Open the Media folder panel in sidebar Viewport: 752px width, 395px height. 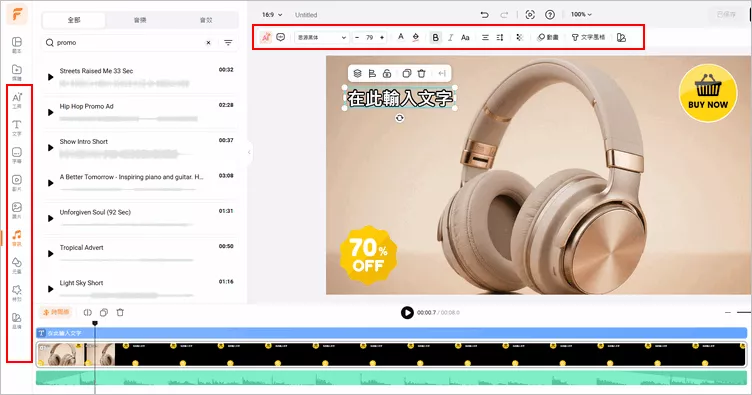(x=17, y=72)
